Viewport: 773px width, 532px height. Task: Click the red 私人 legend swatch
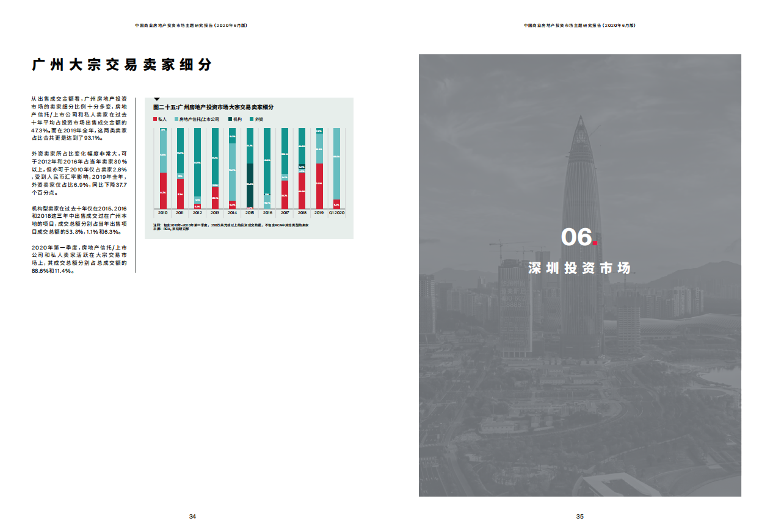point(154,120)
